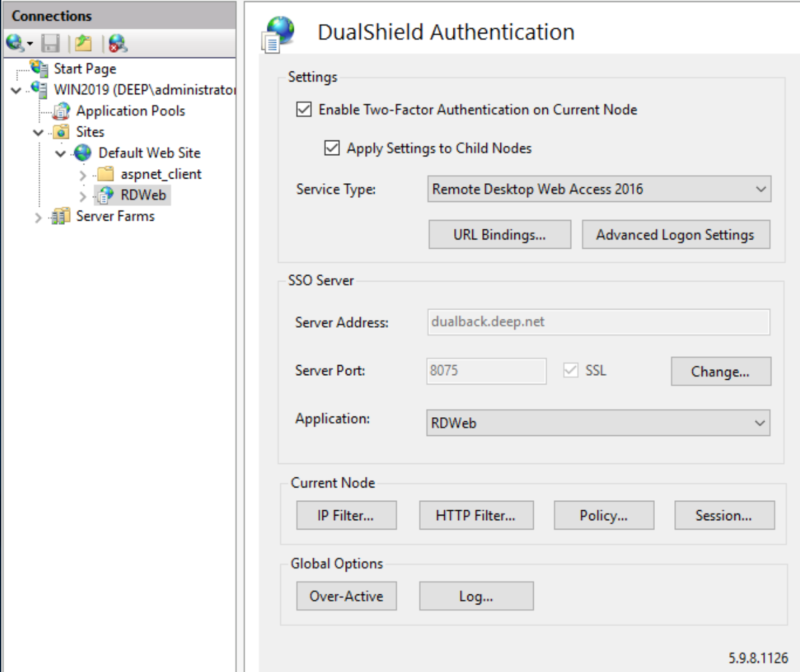800x672 pixels.
Task: Select the Sites tree item
Action: 90,132
